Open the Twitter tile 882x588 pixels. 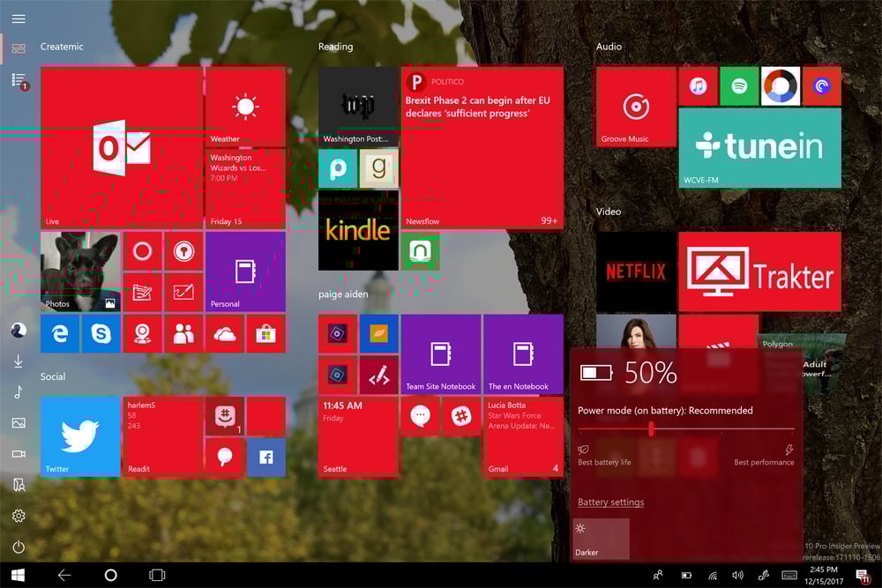click(x=80, y=436)
